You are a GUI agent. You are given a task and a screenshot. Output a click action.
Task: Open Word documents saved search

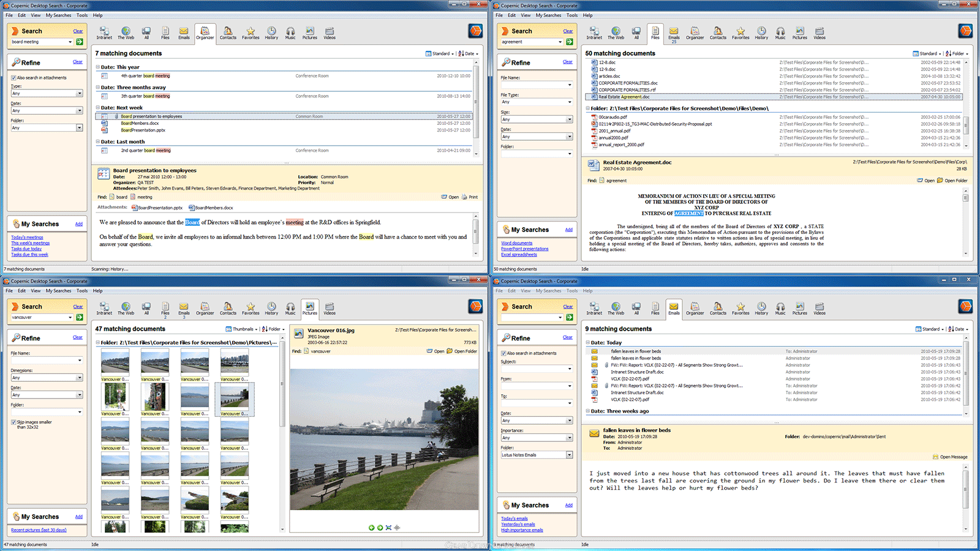[516, 243]
